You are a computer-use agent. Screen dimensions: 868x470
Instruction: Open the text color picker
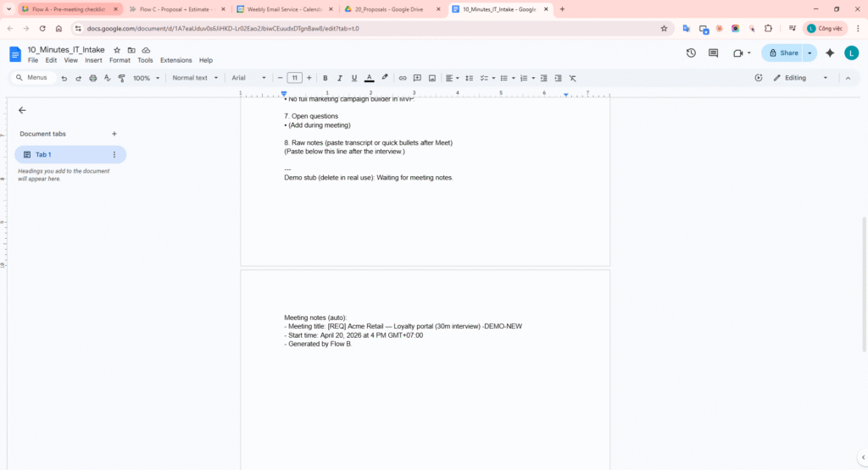click(369, 78)
